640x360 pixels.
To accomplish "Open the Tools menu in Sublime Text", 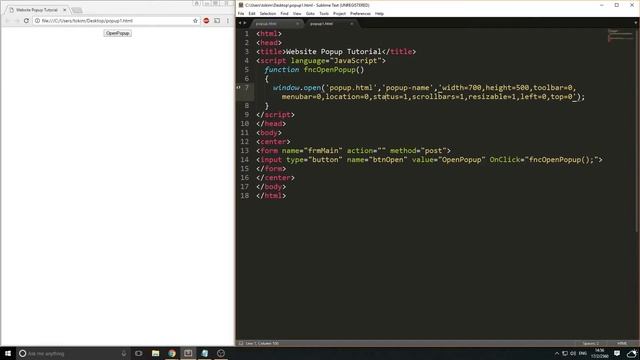I will click(324, 13).
